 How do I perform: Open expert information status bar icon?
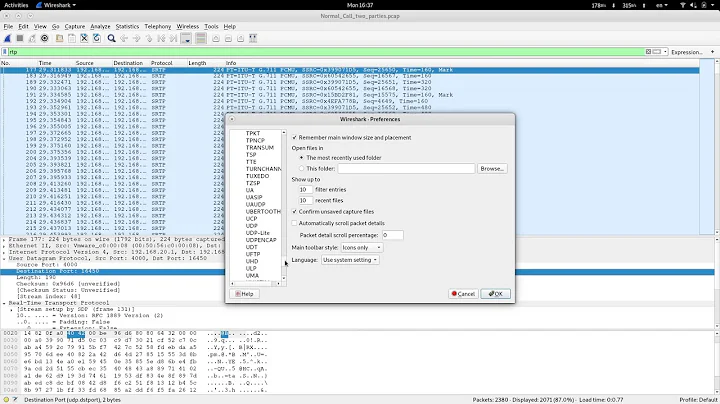click(x=6, y=400)
